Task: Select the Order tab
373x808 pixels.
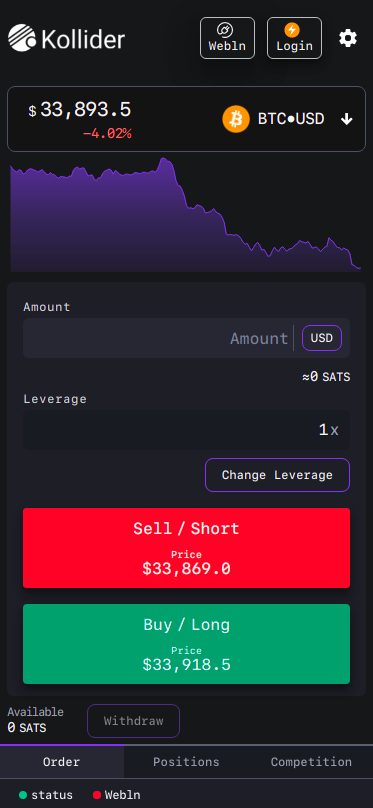Action: [x=62, y=762]
